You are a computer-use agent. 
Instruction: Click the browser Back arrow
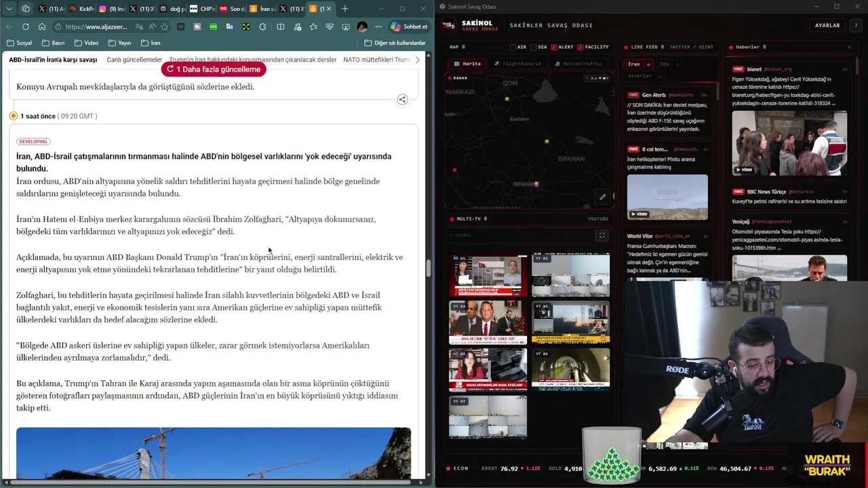pos(9,26)
